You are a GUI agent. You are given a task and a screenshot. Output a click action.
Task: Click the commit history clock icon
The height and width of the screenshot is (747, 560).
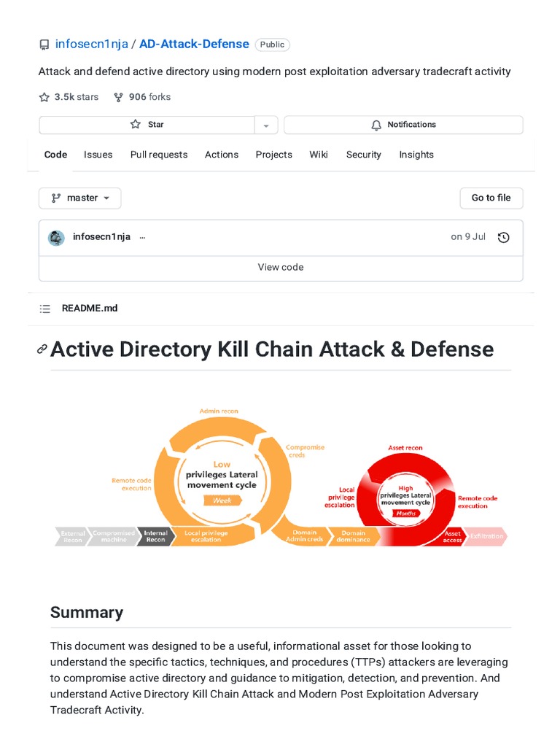point(503,237)
